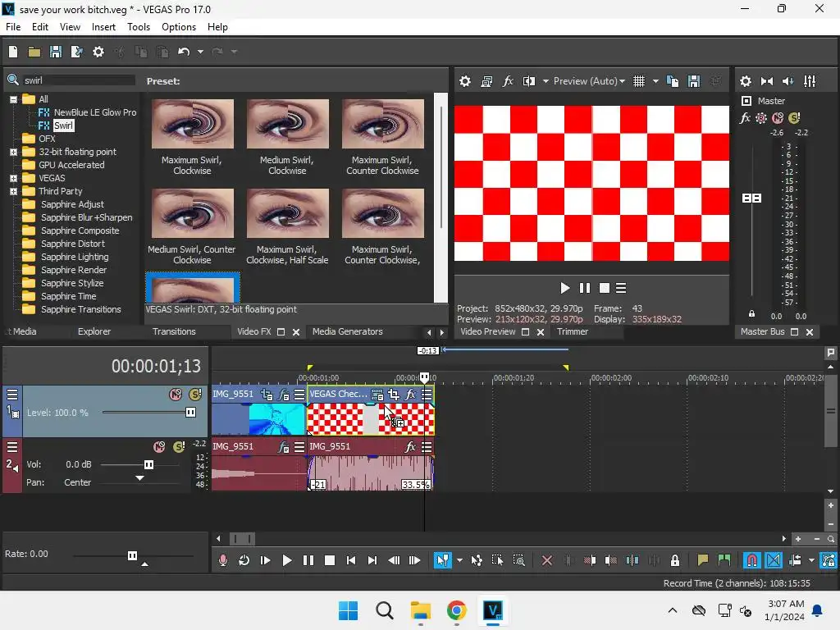840x630 pixels.
Task: Click Record microphone button in transport
Action: pos(223,560)
